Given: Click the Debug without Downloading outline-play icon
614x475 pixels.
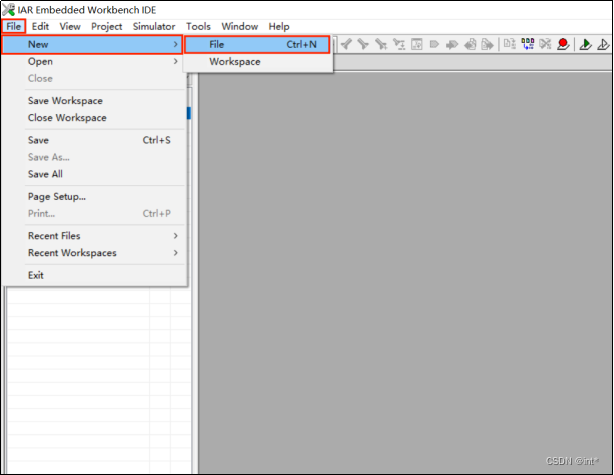Looking at the screenshot, I should [x=603, y=44].
